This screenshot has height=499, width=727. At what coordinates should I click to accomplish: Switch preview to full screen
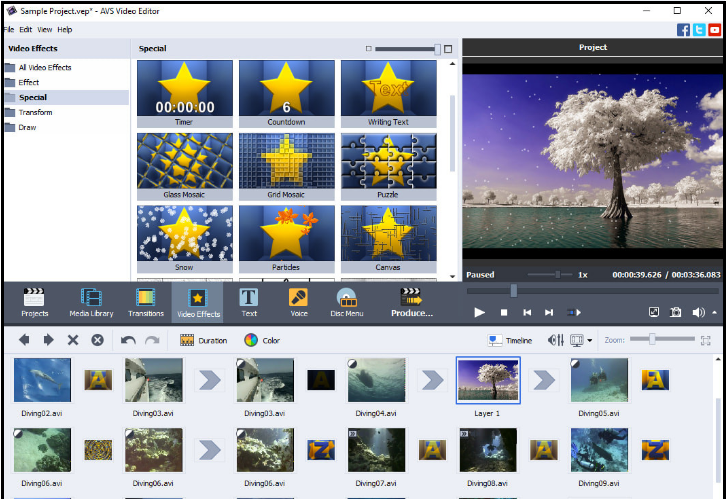[x=654, y=312]
